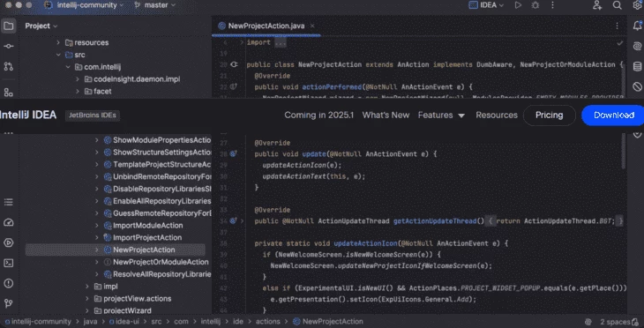Viewport: 644px width, 328px height.
Task: Open the AI Assistant spiral icon
Action: click(637, 46)
